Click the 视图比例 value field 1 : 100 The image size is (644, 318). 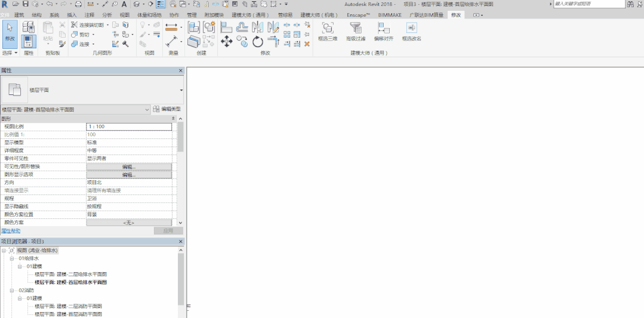(x=129, y=126)
